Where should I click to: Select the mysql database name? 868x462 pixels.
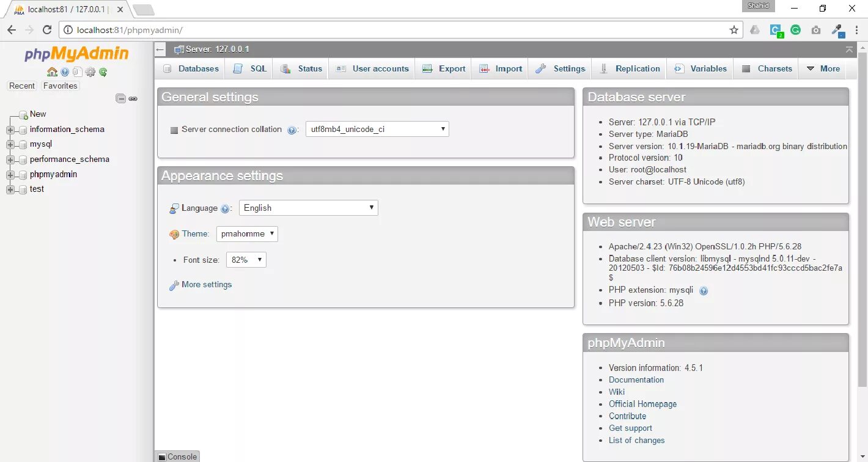[x=41, y=145]
